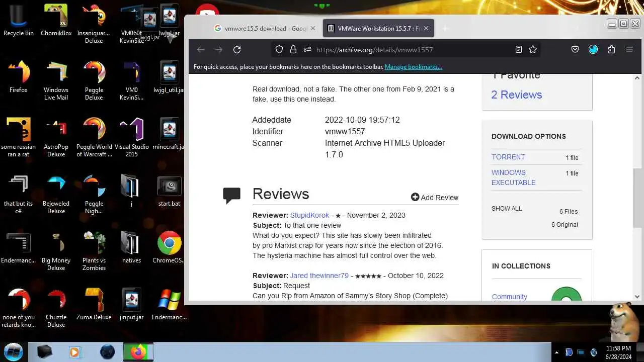Select jinput.jar desktop file
644x362 pixels.
pyautogui.click(x=131, y=304)
